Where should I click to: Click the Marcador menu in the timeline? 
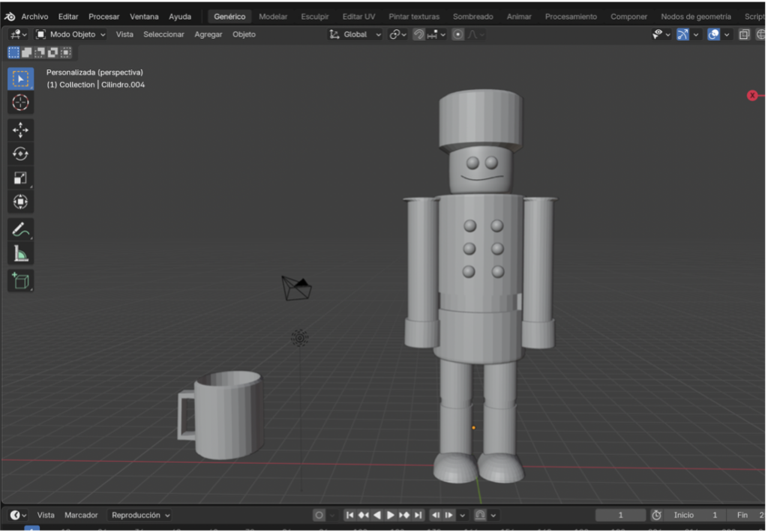(81, 515)
